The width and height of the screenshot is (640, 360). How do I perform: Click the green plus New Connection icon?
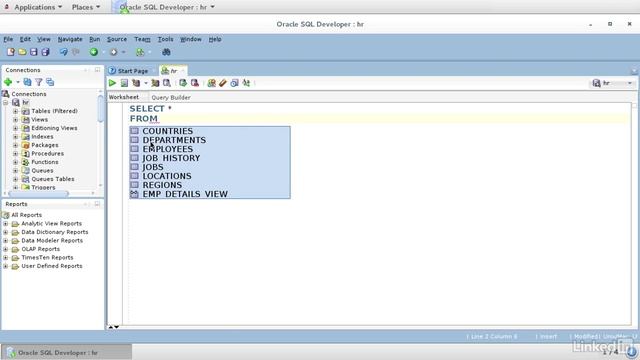8,82
